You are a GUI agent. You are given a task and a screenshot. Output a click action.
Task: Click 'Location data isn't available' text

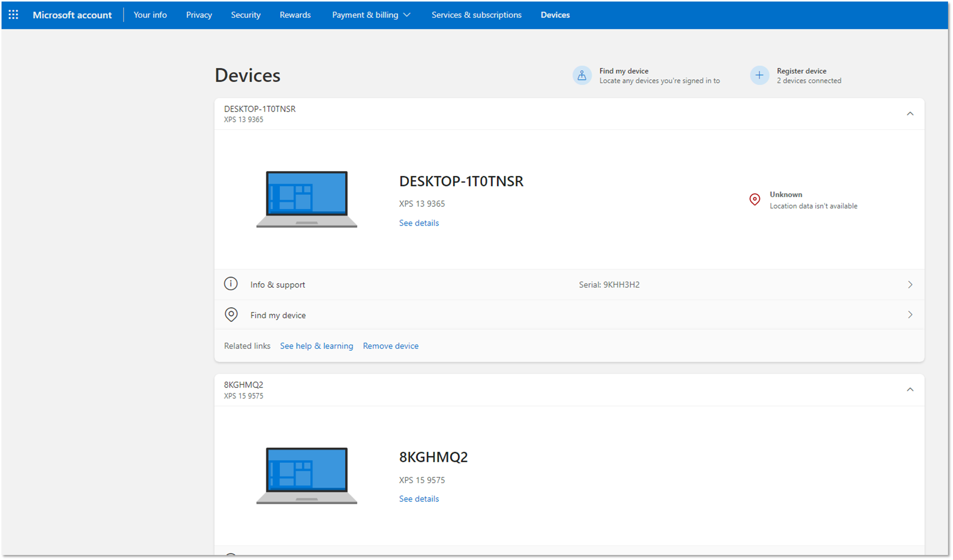(x=813, y=206)
